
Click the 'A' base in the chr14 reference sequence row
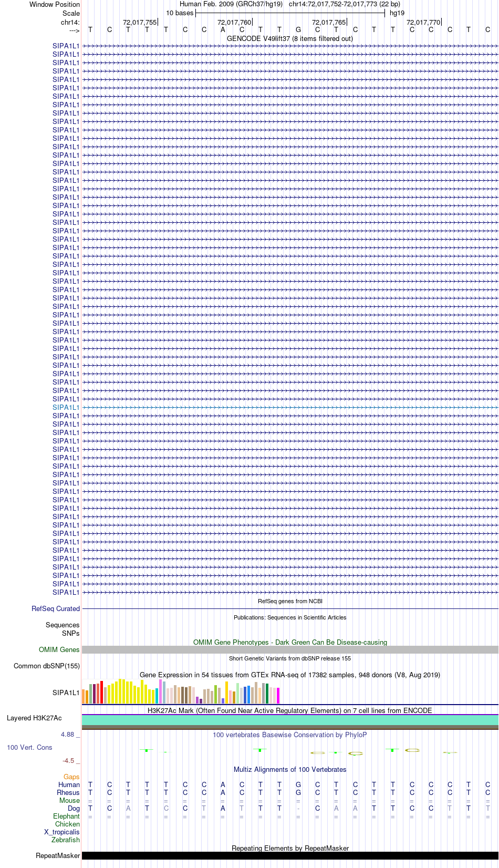(223, 29)
